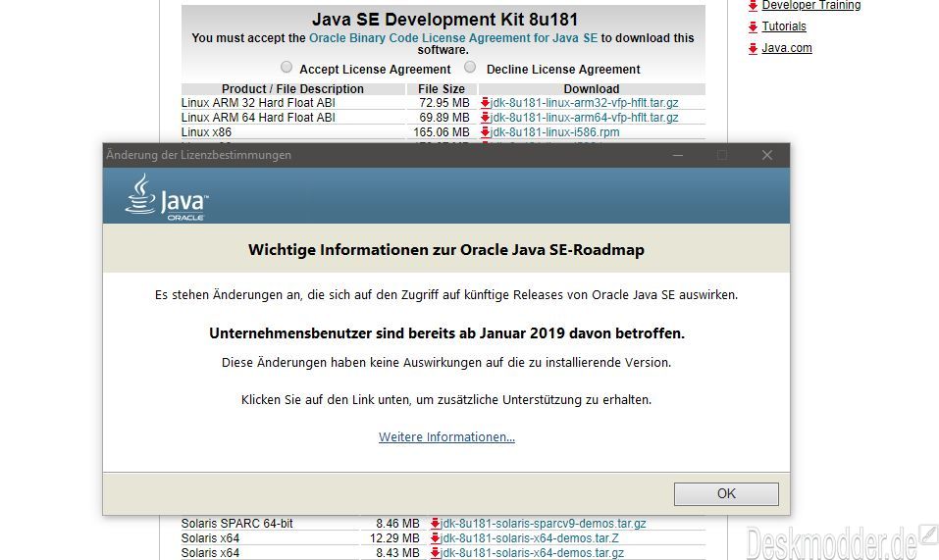The width and height of the screenshot is (939, 560).
Task: Download jdk-8u181-solaris-x64-demos.tar.Z
Action: [530, 538]
